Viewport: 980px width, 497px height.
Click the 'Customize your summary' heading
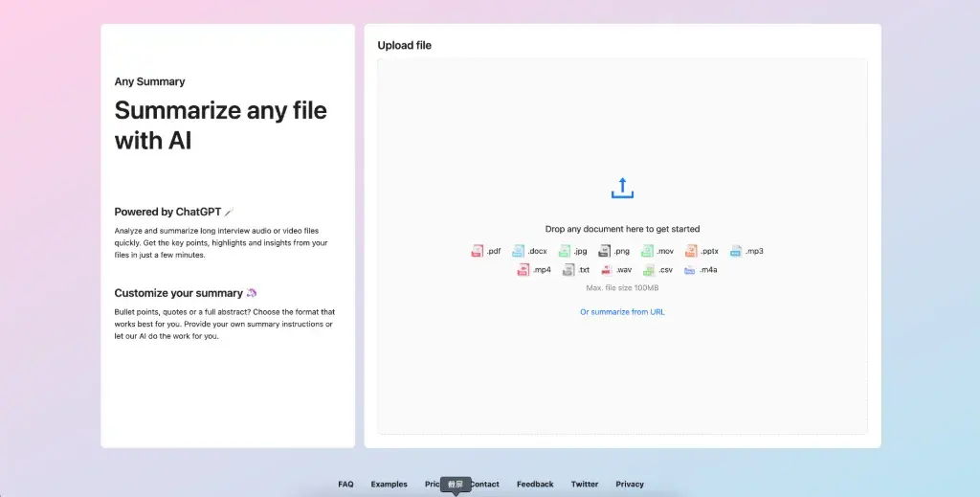pos(178,293)
